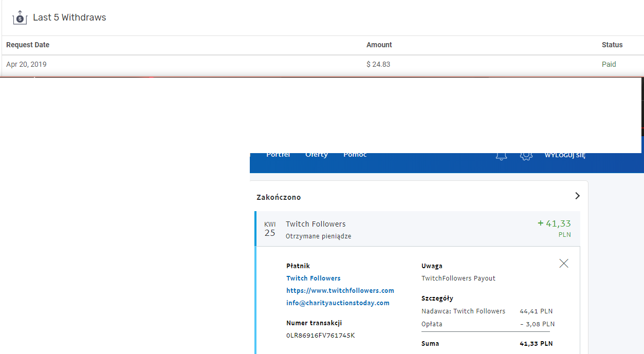Expand the Zakończono section chevron
The height and width of the screenshot is (354, 644).
click(577, 196)
